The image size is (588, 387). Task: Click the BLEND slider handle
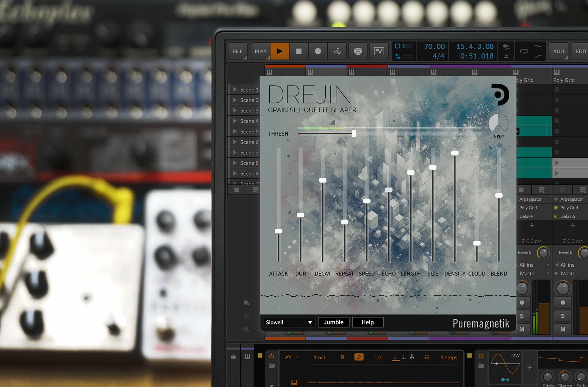point(499,195)
